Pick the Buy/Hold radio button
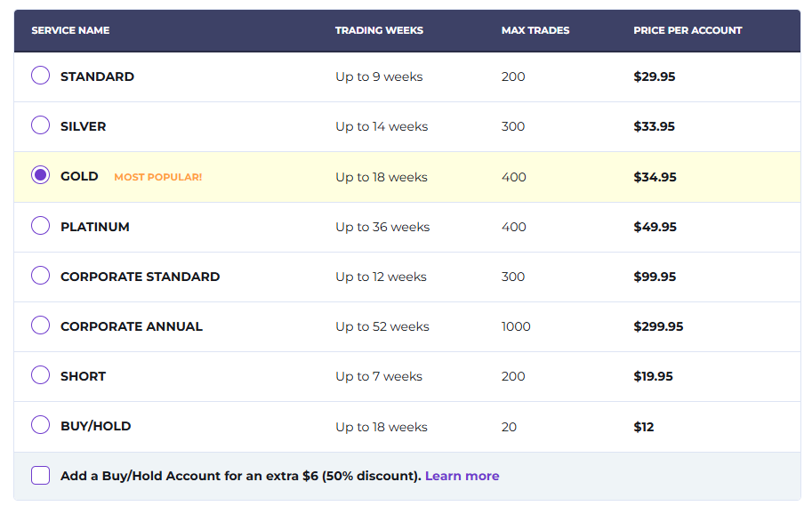 [x=40, y=425]
